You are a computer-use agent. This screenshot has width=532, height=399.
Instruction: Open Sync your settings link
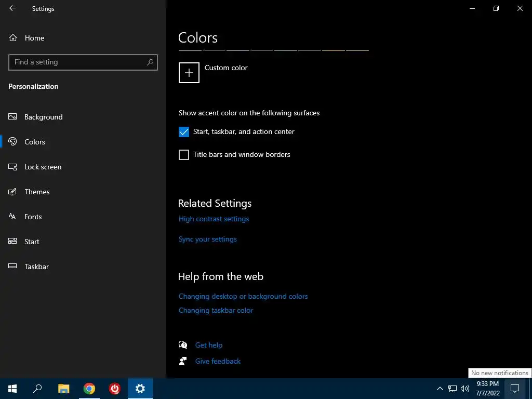click(x=208, y=239)
